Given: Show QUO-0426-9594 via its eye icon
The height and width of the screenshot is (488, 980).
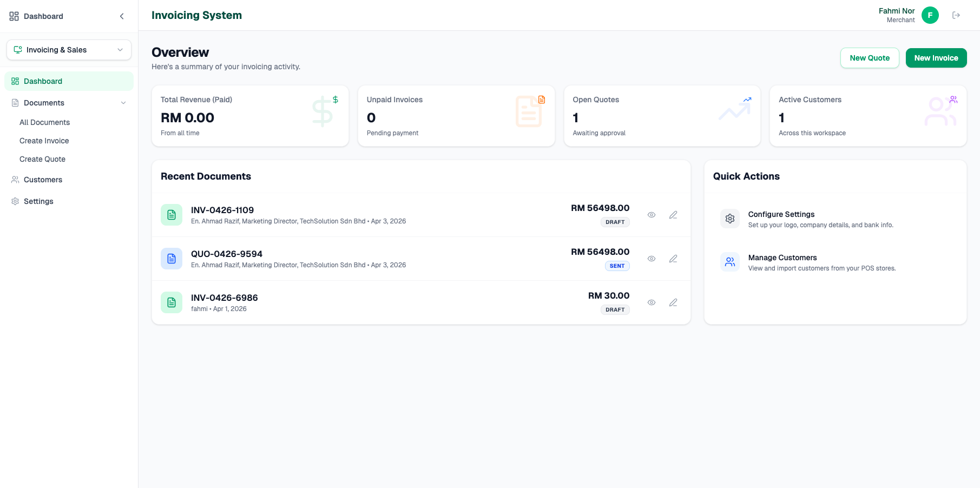Looking at the screenshot, I should coord(651,259).
